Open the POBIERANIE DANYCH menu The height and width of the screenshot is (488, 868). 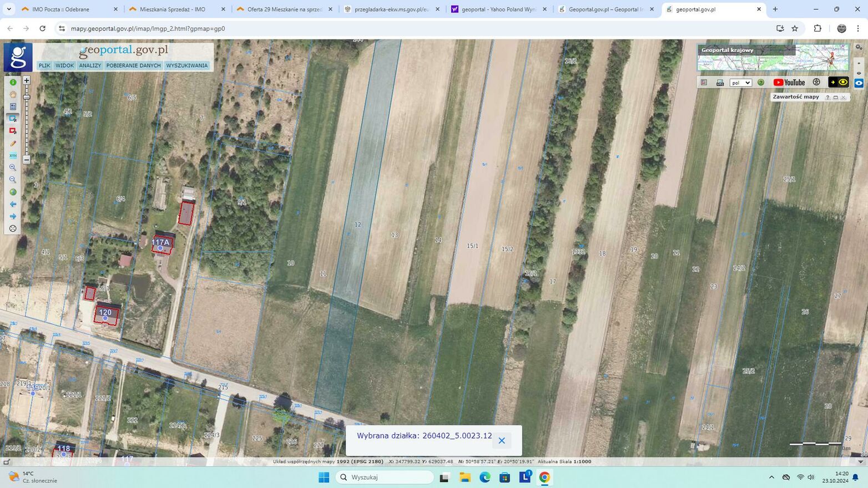[x=133, y=65]
